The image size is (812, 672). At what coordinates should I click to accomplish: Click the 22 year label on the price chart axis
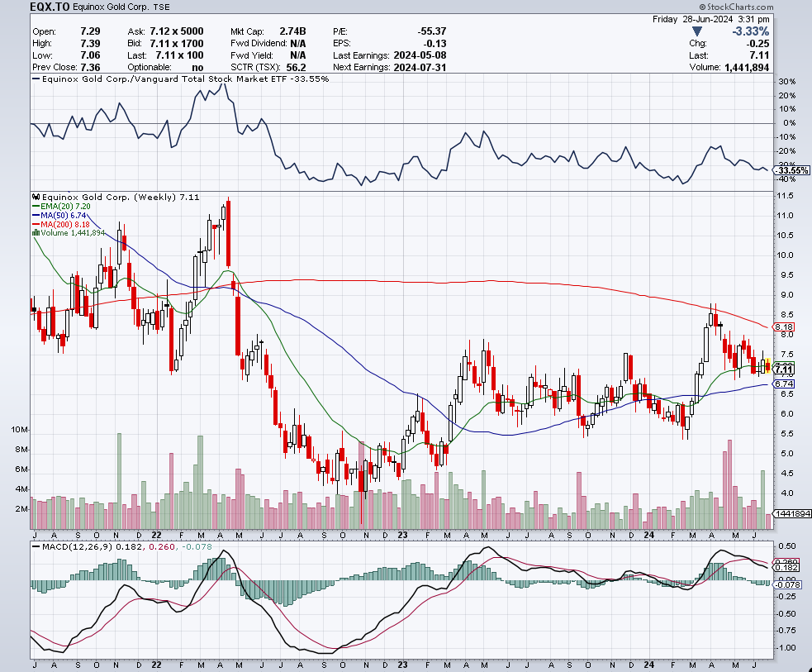156,535
